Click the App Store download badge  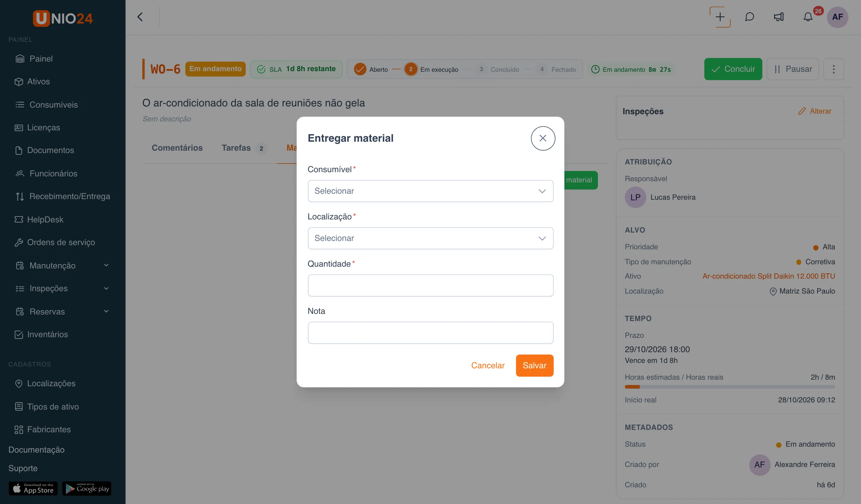click(33, 489)
